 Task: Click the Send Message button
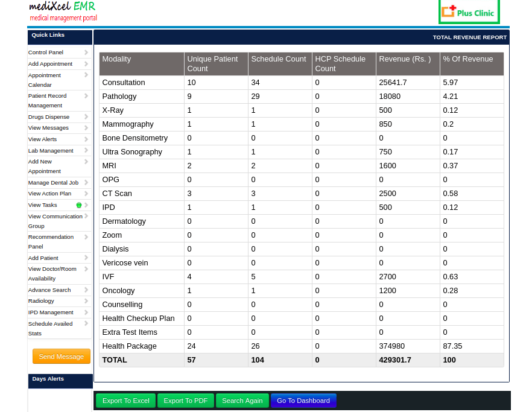click(62, 357)
